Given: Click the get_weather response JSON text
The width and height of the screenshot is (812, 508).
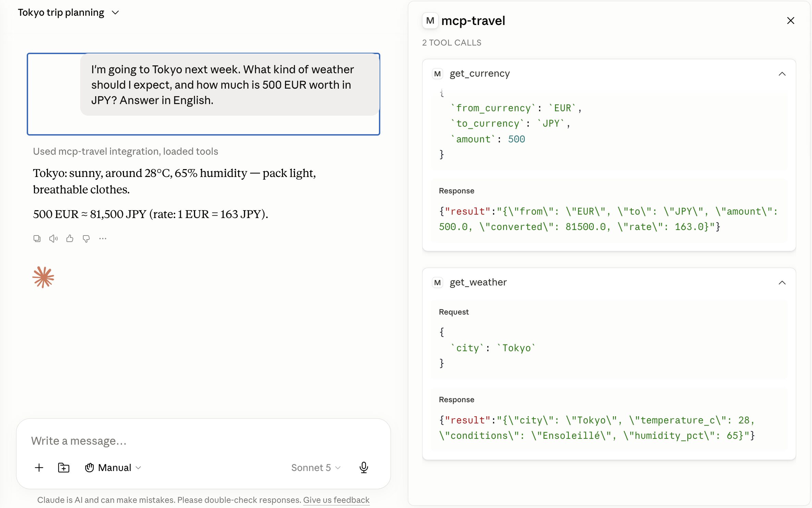Looking at the screenshot, I should point(597,428).
